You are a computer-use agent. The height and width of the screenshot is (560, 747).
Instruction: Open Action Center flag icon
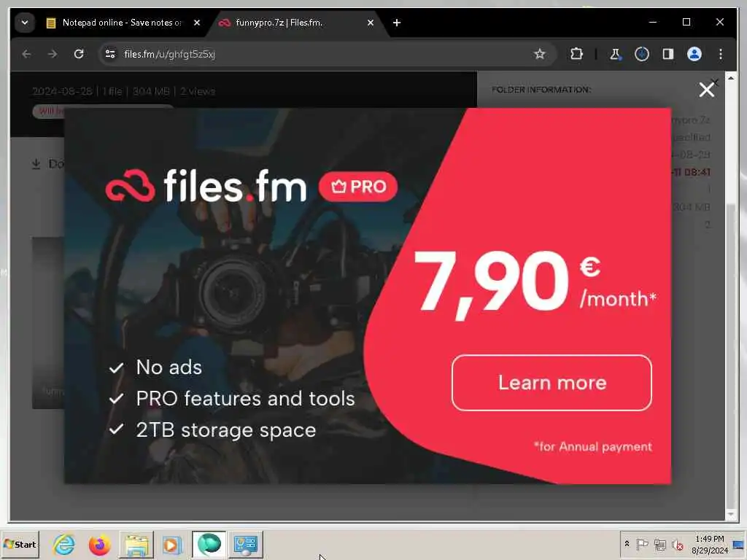click(642, 544)
